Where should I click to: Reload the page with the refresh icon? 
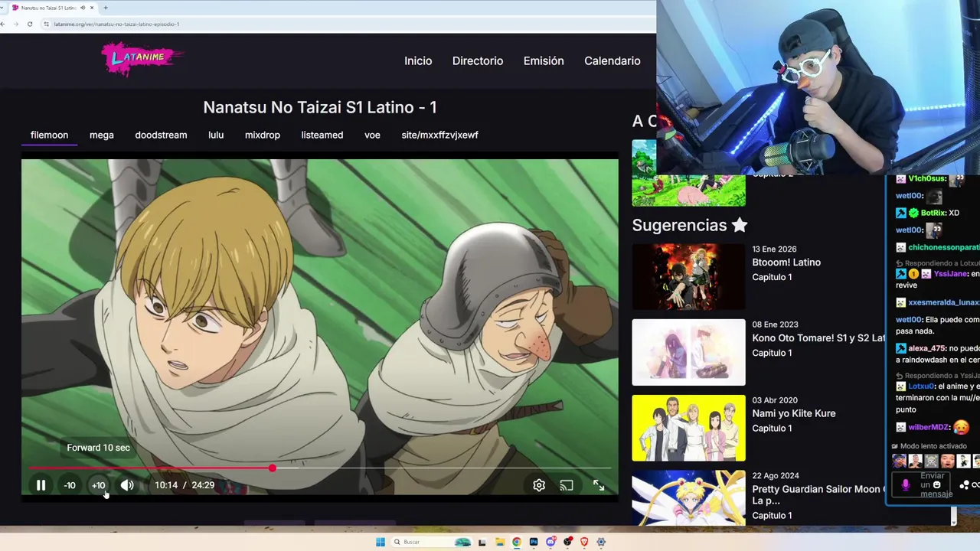coord(30,24)
